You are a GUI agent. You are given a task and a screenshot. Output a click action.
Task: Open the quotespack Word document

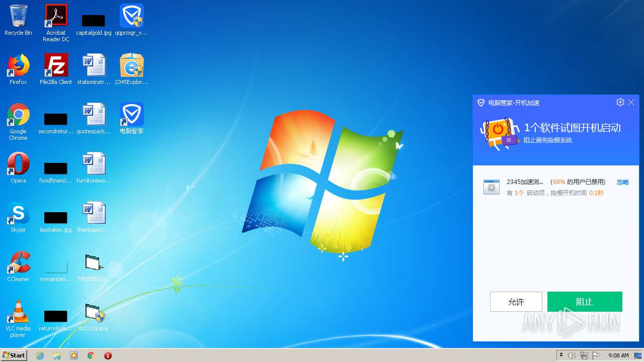click(x=94, y=119)
